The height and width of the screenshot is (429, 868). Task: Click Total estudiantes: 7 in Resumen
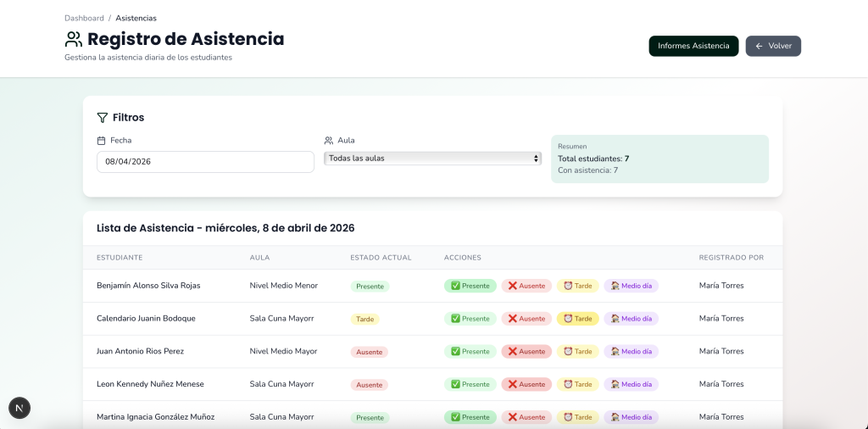[x=593, y=159]
